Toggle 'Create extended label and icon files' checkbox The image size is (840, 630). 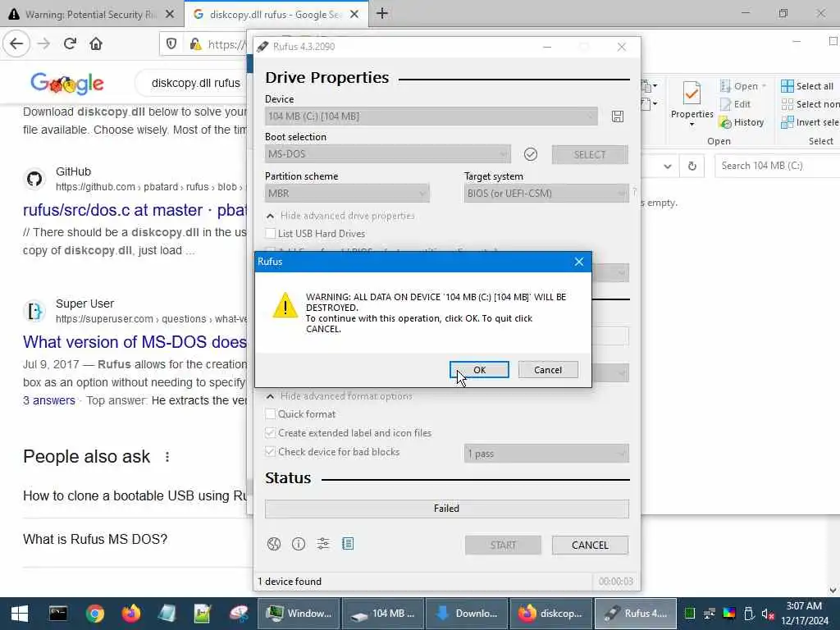click(271, 433)
